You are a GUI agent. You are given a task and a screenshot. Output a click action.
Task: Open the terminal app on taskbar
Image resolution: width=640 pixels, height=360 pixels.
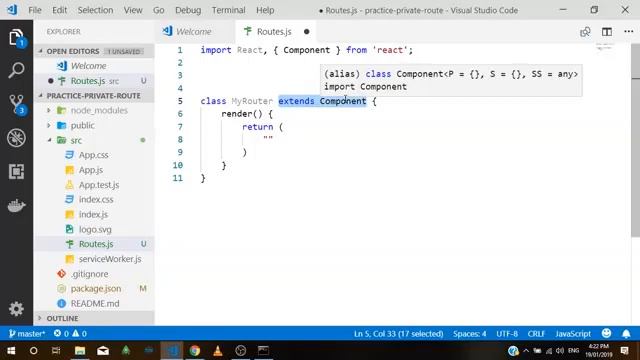tap(263, 351)
